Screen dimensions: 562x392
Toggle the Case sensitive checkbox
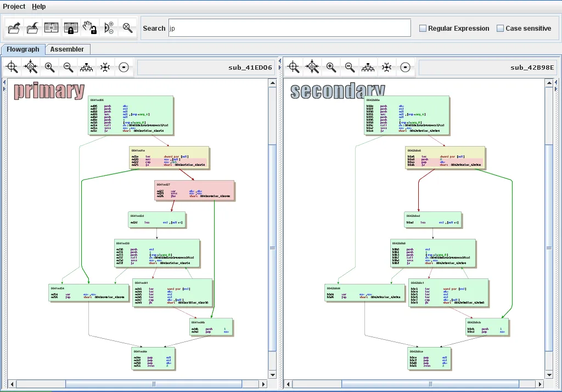(x=500, y=29)
